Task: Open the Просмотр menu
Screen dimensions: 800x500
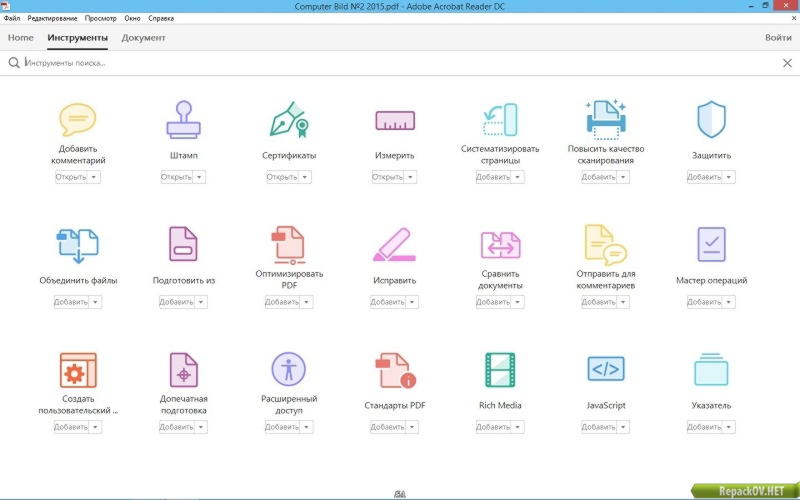Action: [101, 18]
